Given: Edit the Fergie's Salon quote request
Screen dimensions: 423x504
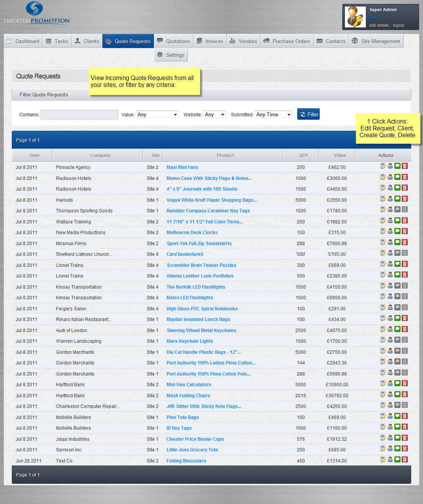Looking at the screenshot, I should [383, 307].
